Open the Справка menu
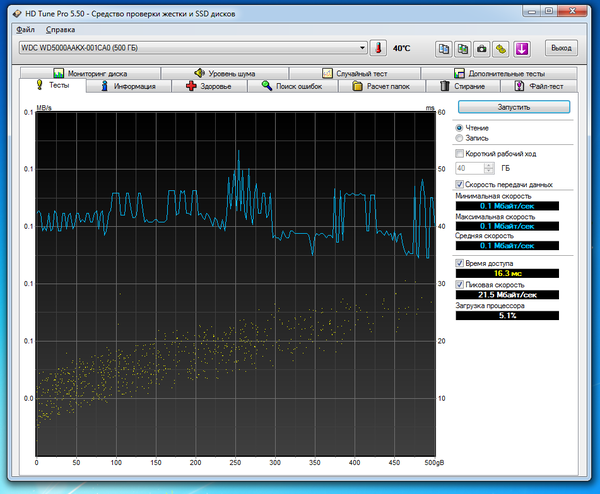Viewport: 600px width, 494px height. click(60, 29)
